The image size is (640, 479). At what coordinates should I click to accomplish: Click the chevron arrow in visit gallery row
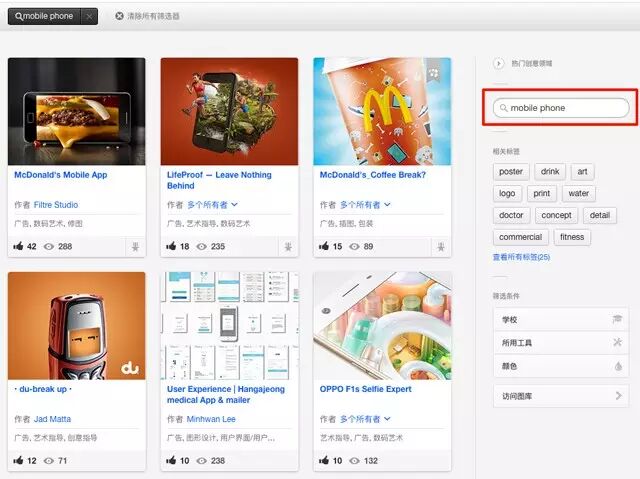(x=619, y=395)
